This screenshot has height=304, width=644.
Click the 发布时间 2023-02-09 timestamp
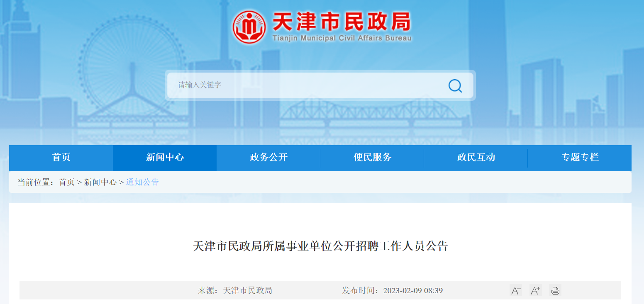pyautogui.click(x=392, y=290)
